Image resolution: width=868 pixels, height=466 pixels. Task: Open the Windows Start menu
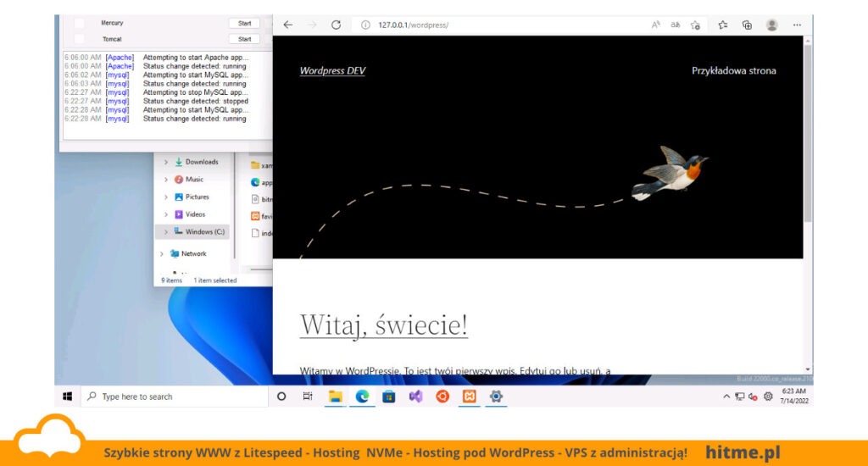68,397
